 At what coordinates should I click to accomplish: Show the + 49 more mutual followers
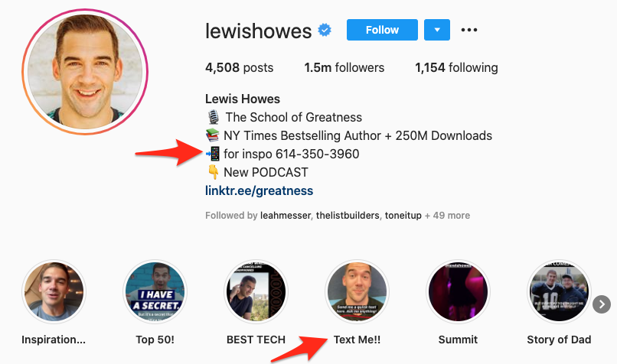click(447, 216)
